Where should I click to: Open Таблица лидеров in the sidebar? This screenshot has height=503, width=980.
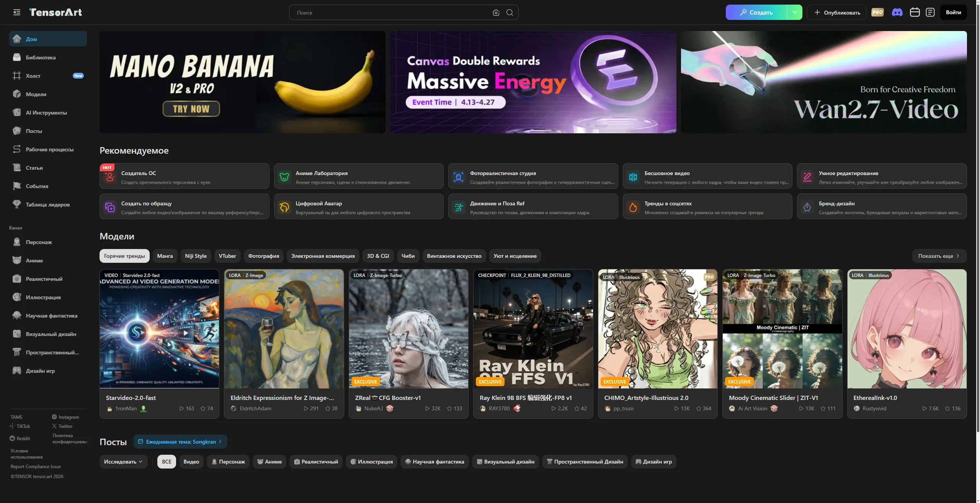[48, 205]
